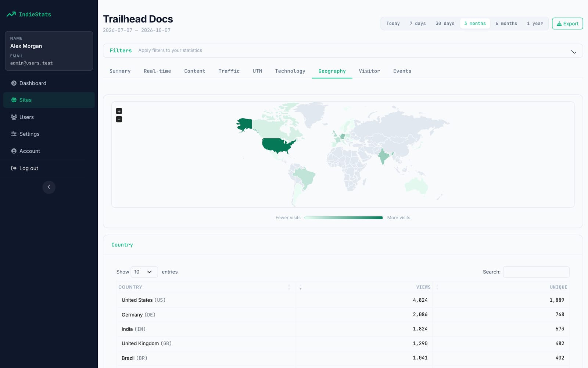This screenshot has width=588, height=368.
Task: Sort table by Country column
Action: [206, 287]
